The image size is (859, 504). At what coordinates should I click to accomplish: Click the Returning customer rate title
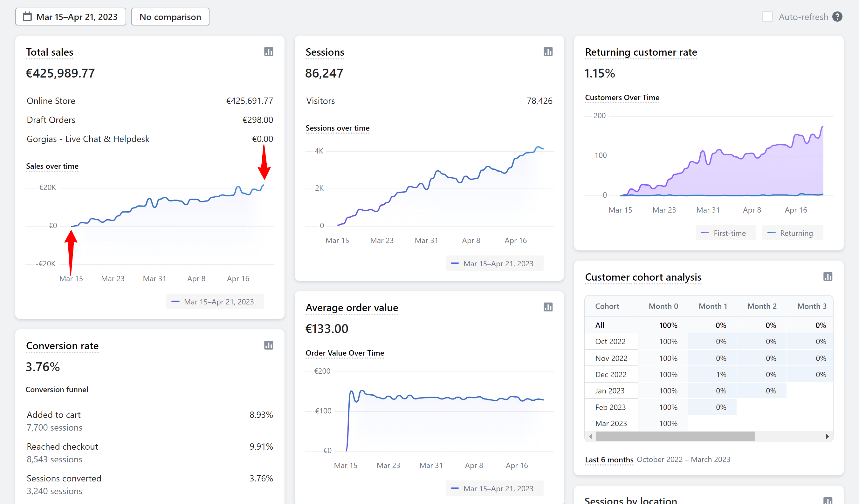click(x=641, y=52)
